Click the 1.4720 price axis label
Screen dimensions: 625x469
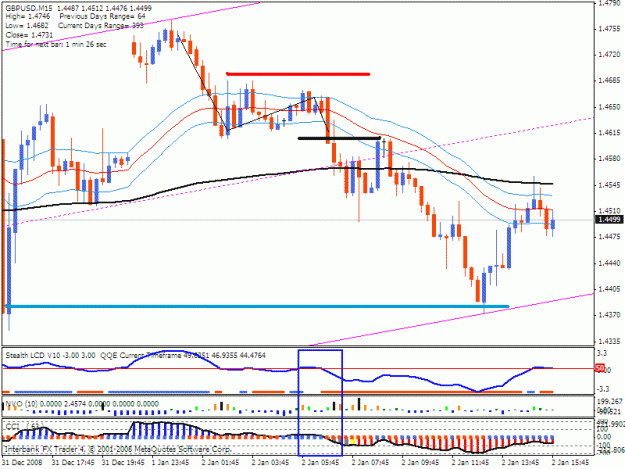click(x=609, y=55)
